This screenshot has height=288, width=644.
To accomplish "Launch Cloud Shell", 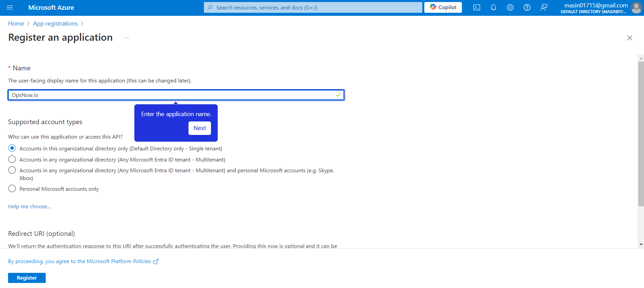I will coord(477,7).
